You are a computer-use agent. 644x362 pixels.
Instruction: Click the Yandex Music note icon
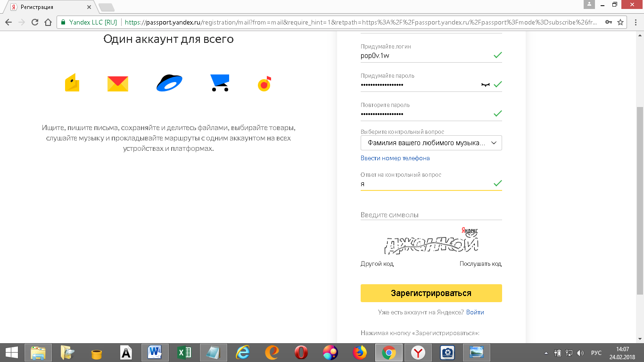click(264, 83)
